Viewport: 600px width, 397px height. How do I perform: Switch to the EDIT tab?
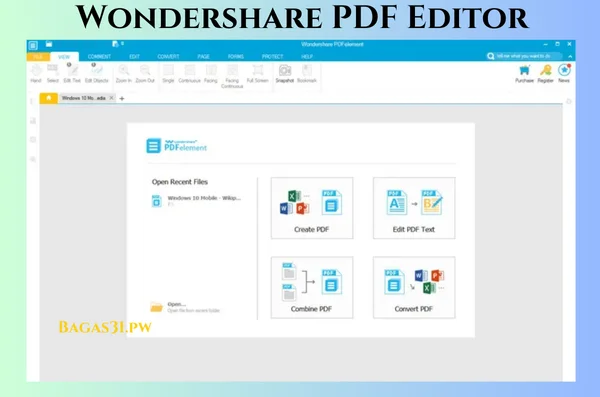(134, 57)
